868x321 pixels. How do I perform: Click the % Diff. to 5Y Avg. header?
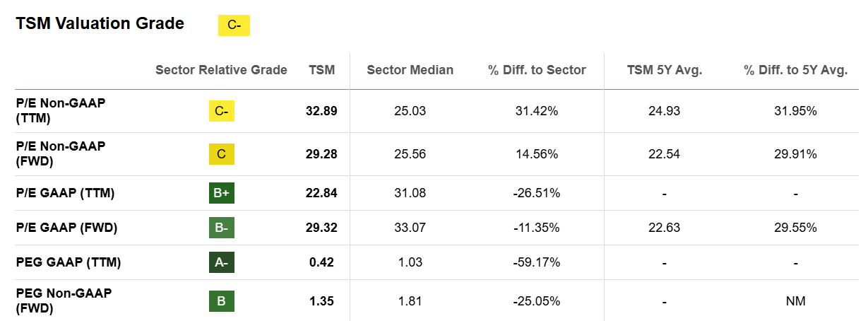tap(795, 70)
